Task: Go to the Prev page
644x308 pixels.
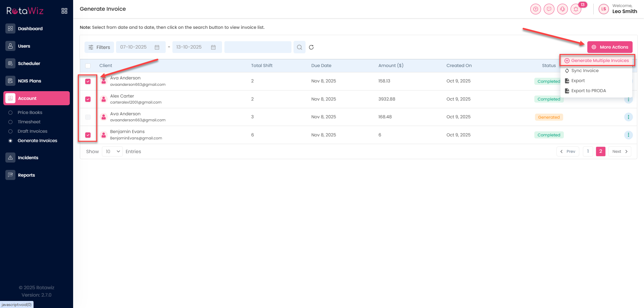Action: coord(568,151)
